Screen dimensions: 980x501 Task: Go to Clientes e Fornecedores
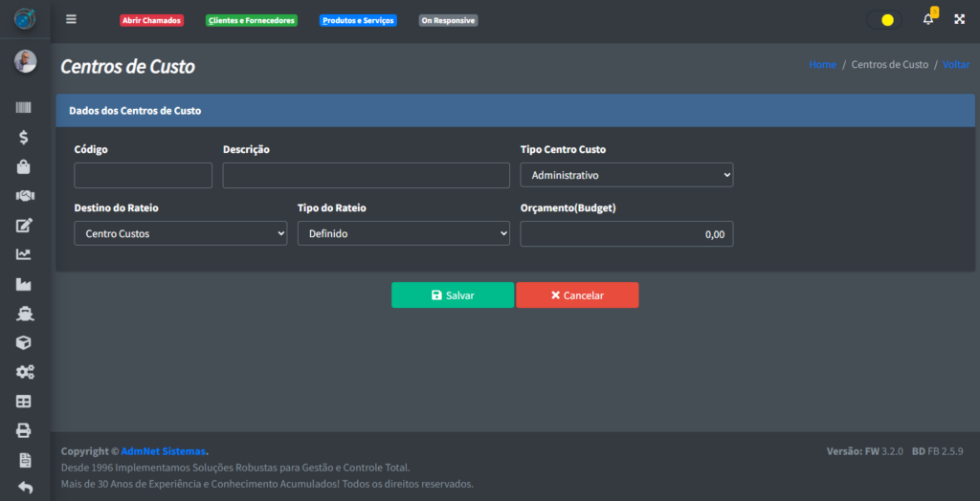(x=252, y=20)
